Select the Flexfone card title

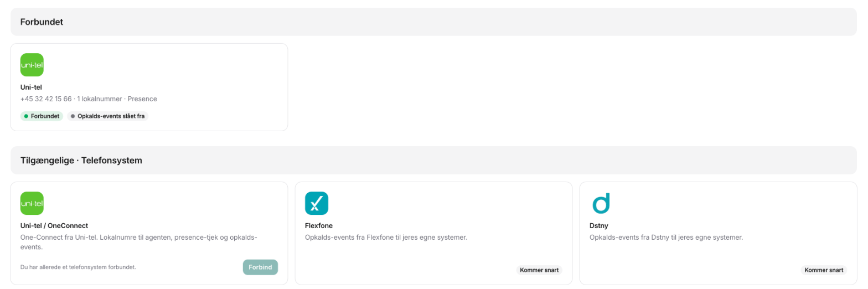(319, 225)
